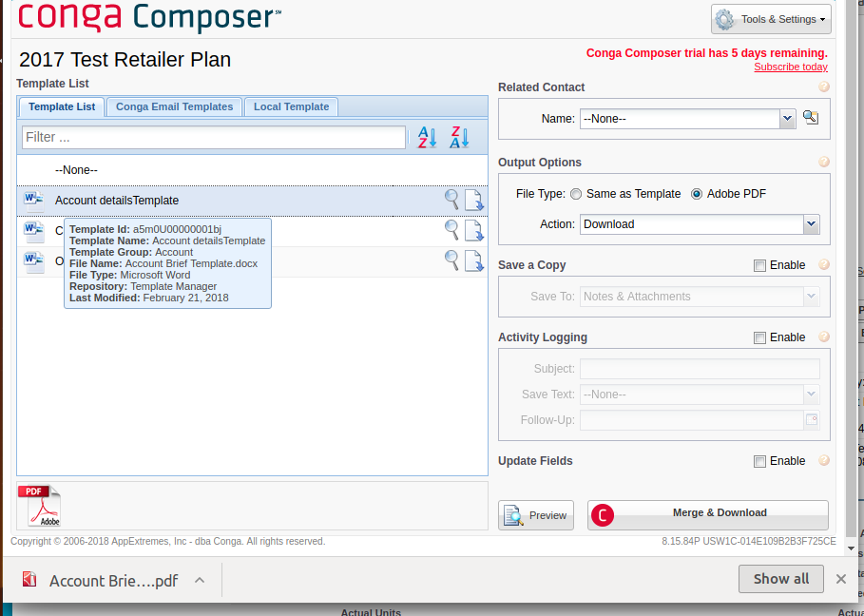Sort templates Z to A descending
Screen dimensions: 864x616
460,138
